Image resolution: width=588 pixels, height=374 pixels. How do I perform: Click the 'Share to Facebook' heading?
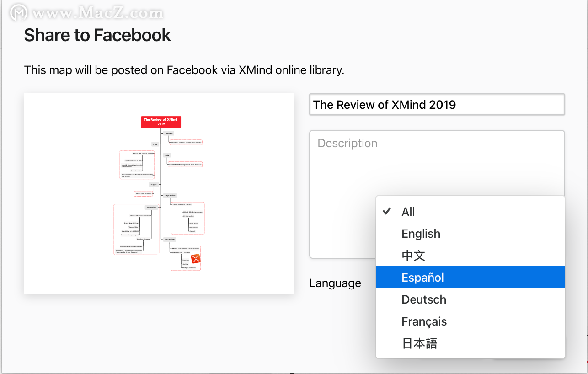[x=97, y=35]
